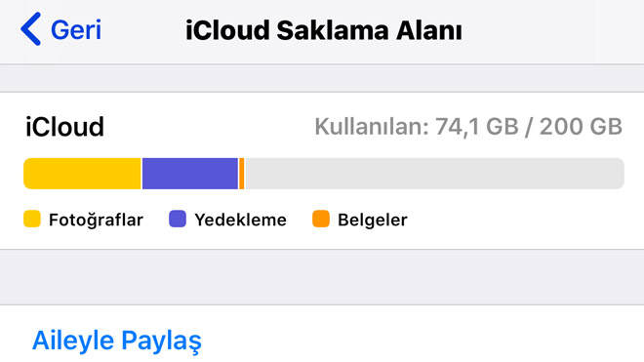644x362 pixels.
Task: Tap the Kullanılan word in usage text
Action: click(372, 127)
